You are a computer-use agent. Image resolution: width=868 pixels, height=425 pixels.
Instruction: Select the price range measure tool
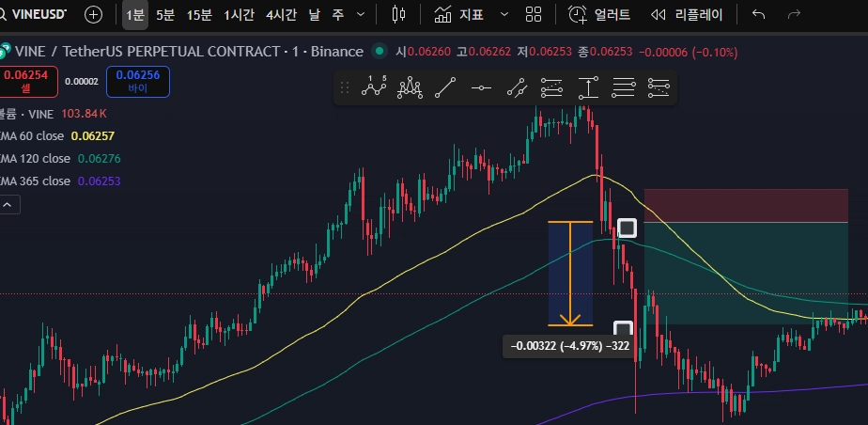[588, 88]
